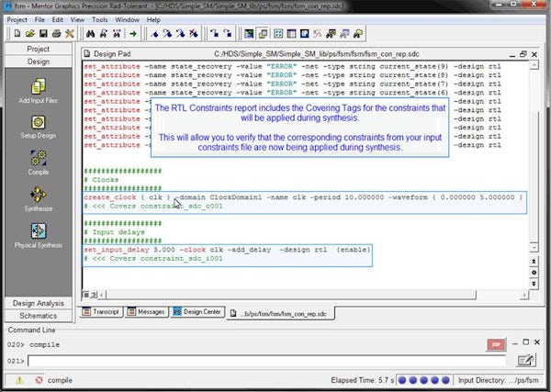Expand the Project panel section

[x=38, y=49]
